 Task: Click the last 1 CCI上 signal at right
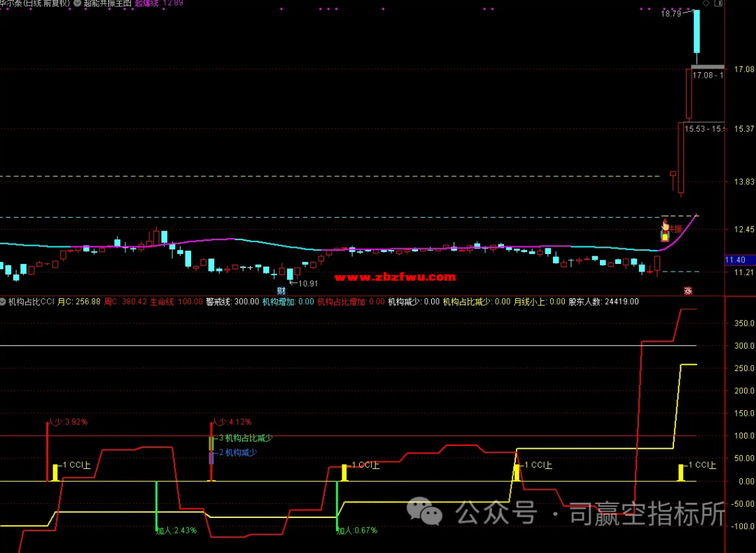click(x=702, y=465)
